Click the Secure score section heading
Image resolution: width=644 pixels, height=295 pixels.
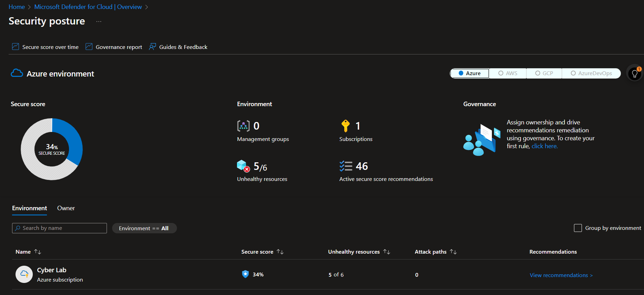28,104
